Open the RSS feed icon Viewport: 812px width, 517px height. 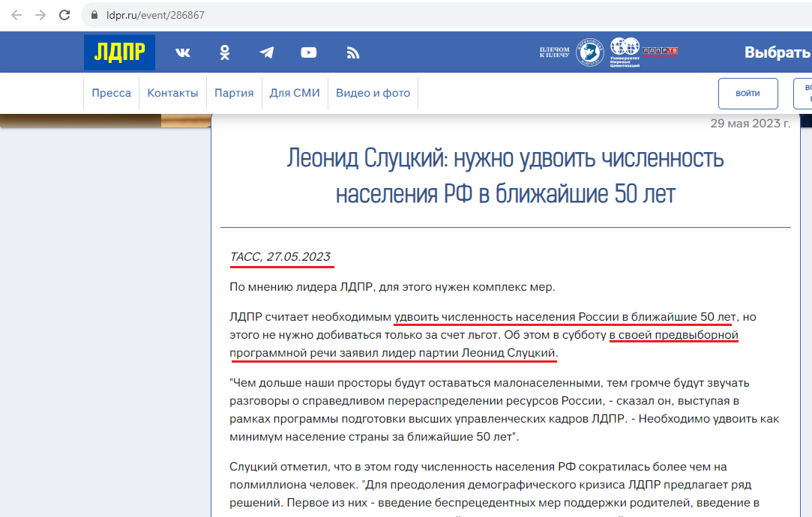(352, 52)
